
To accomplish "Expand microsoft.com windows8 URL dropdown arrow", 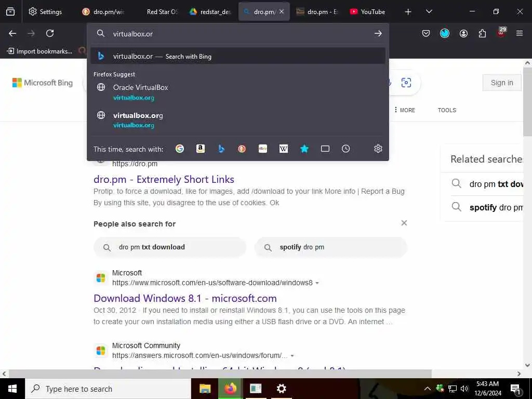I will tap(317, 283).
